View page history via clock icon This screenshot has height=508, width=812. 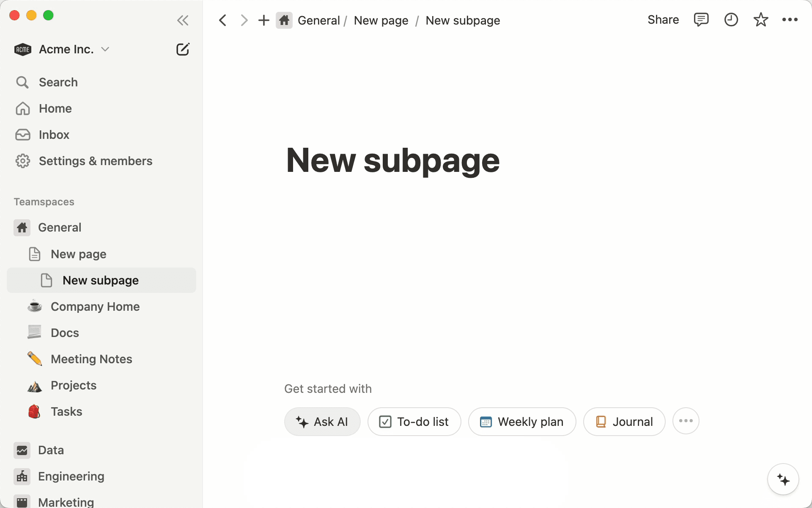[x=731, y=19]
